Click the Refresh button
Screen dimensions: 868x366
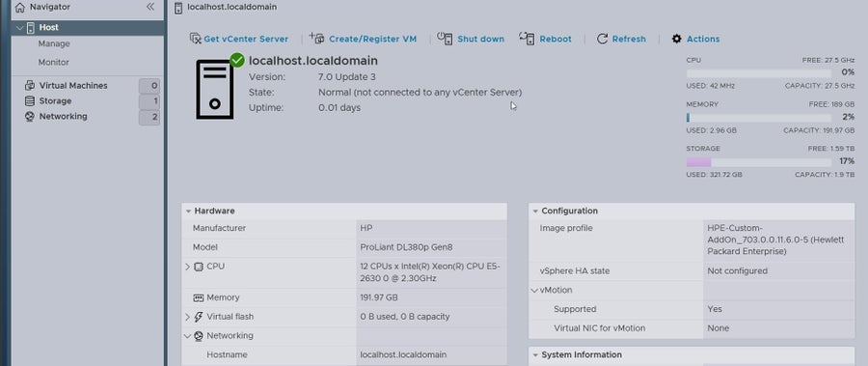click(621, 39)
